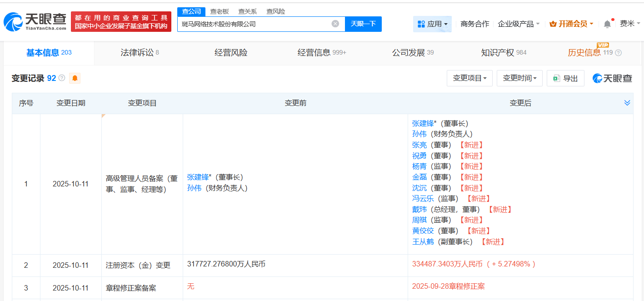The width and height of the screenshot is (644, 301).
Task: Open the 开通会员 membership menu
Action: [x=571, y=24]
